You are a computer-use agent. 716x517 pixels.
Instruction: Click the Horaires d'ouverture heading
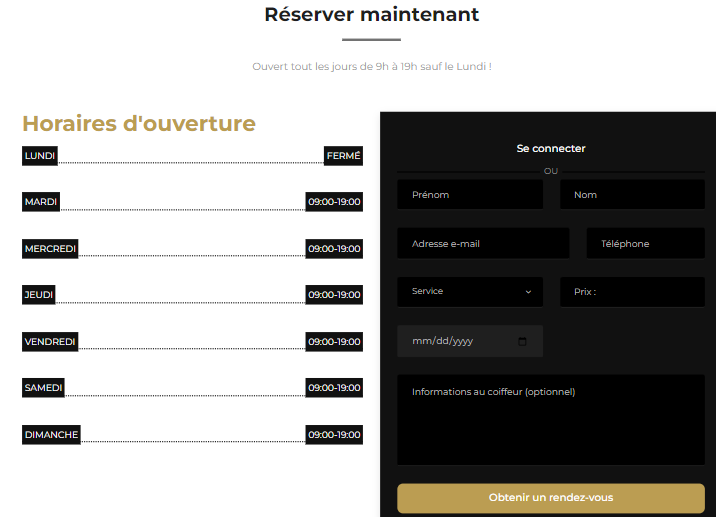139,123
